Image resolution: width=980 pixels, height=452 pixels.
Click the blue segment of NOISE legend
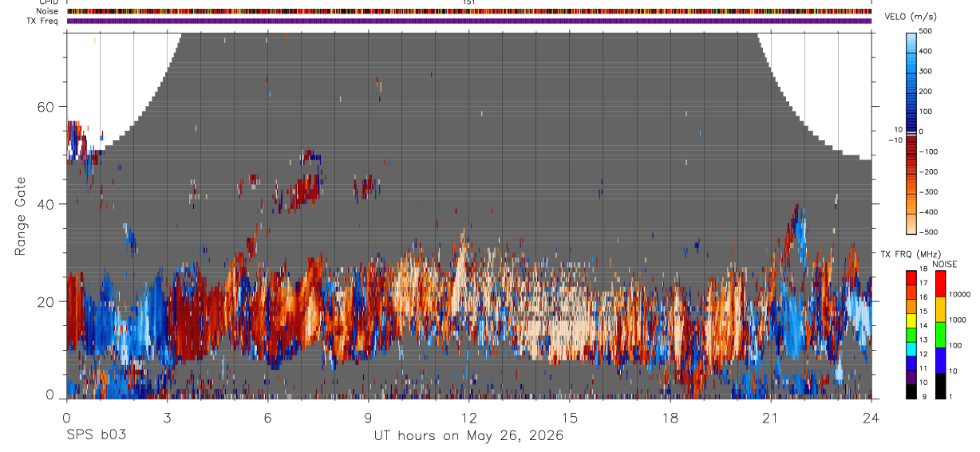click(x=940, y=360)
